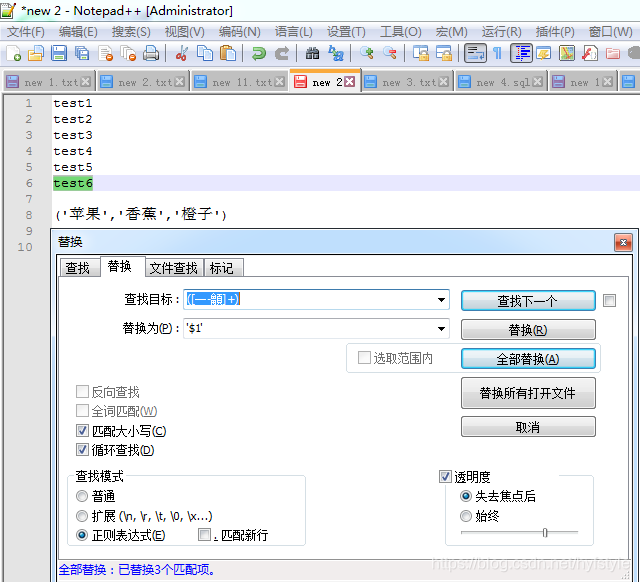
Task: Switch to the 查找 tab in the dialog
Action: point(78,268)
